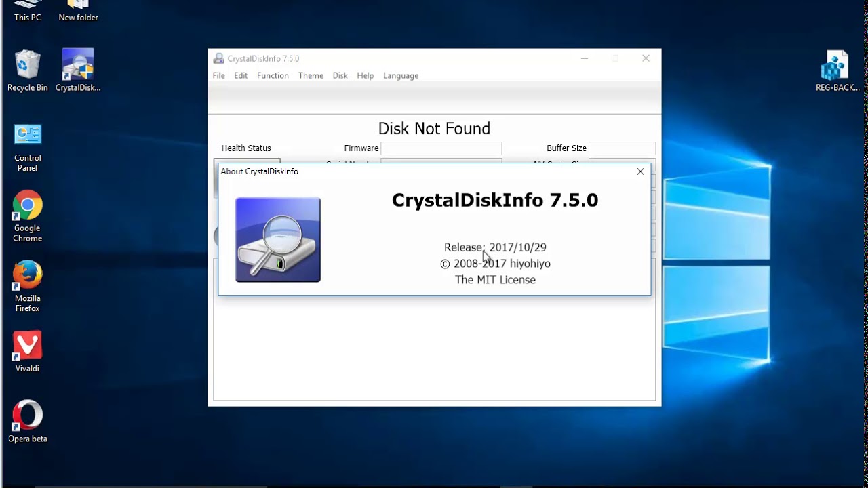
Task: Select the Opera beta desktop shortcut
Action: 28,422
